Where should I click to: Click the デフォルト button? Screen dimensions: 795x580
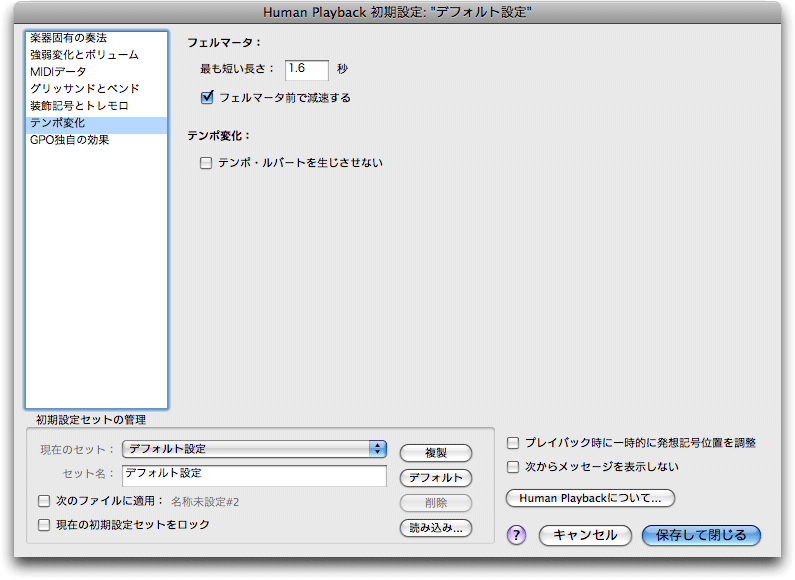point(436,478)
